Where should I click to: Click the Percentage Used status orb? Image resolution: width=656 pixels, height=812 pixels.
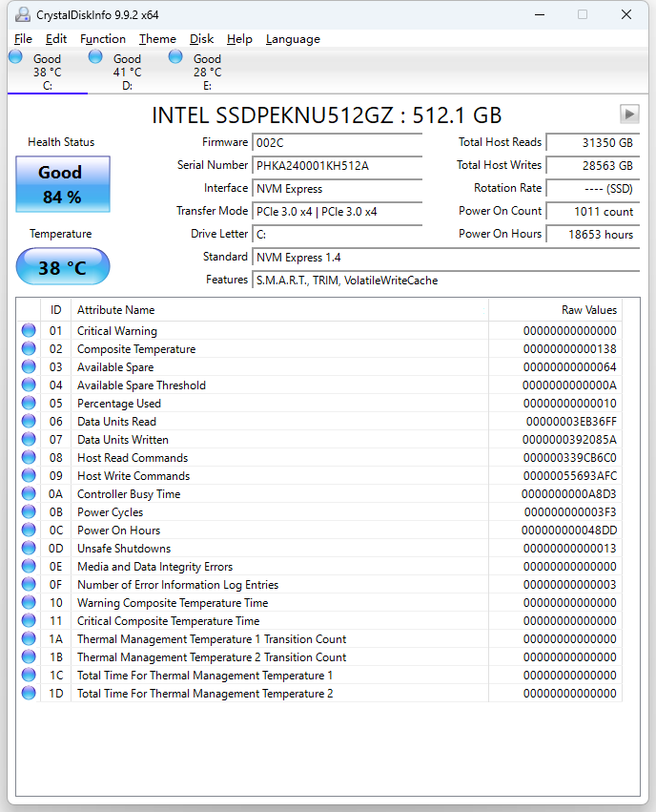pos(29,403)
